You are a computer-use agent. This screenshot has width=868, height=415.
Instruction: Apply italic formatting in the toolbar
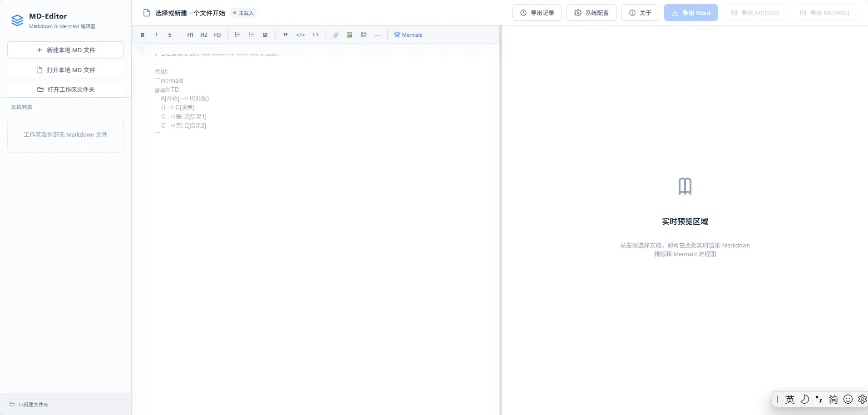coord(156,35)
